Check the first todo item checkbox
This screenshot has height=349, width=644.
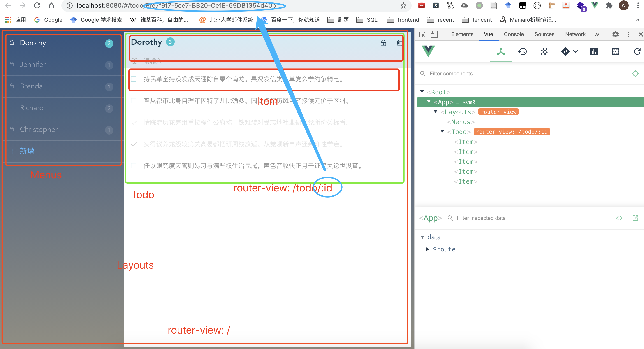point(134,79)
